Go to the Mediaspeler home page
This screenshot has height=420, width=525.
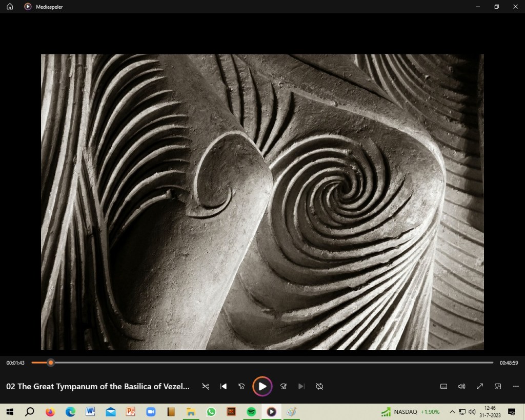(x=10, y=7)
